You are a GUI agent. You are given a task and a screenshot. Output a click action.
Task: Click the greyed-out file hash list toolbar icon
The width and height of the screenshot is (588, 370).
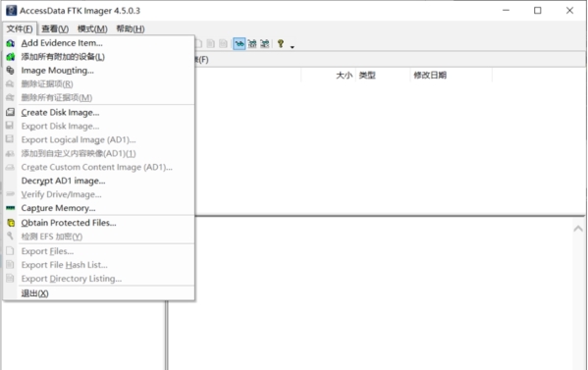click(211, 44)
